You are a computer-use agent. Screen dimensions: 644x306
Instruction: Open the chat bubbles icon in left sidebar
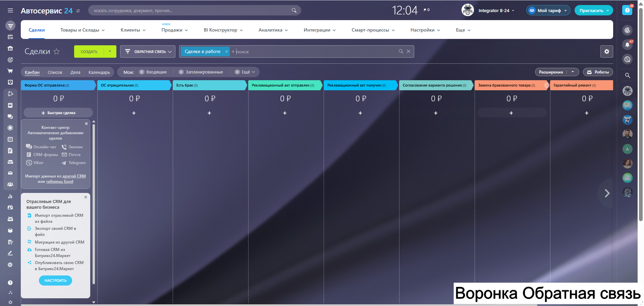pyautogui.click(x=10, y=116)
